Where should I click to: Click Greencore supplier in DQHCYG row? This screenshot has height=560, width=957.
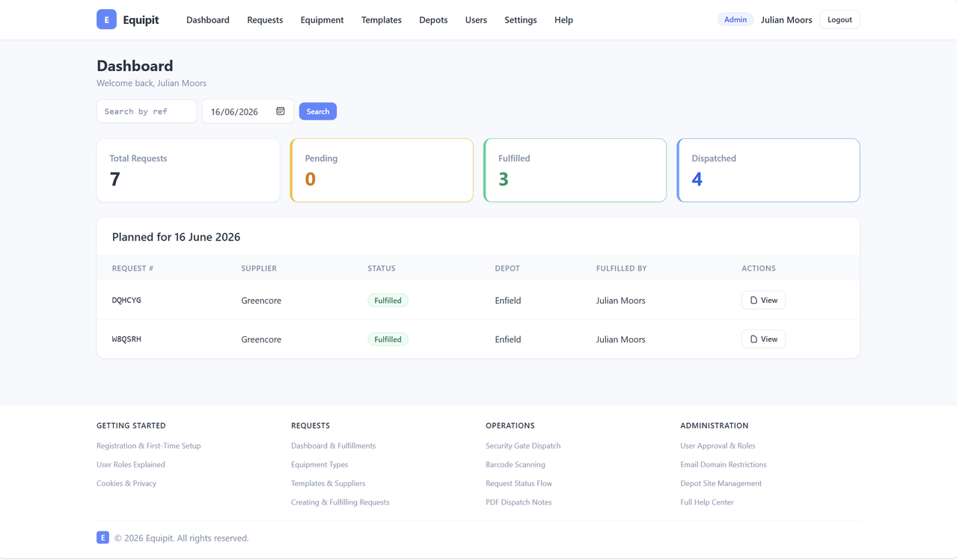tap(261, 301)
